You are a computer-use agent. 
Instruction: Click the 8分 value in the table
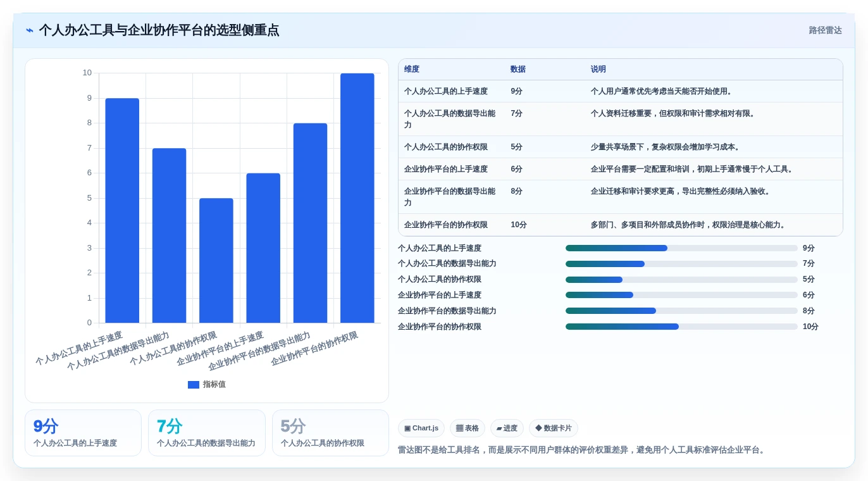pyautogui.click(x=517, y=191)
